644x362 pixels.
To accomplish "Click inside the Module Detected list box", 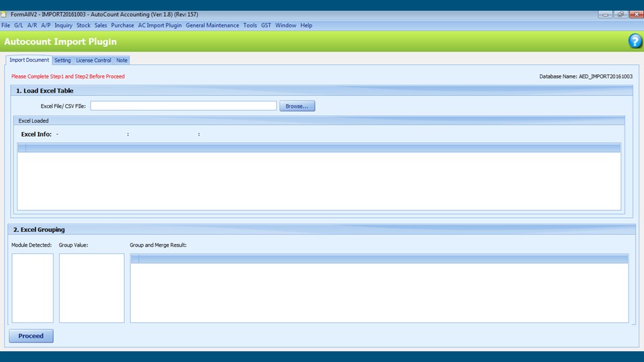I will pos(32,288).
